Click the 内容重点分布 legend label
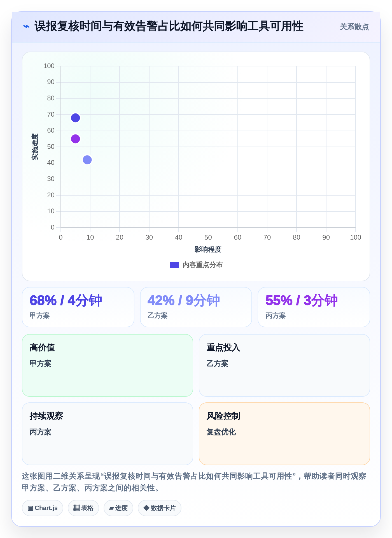The width and height of the screenshot is (392, 538). (202, 265)
